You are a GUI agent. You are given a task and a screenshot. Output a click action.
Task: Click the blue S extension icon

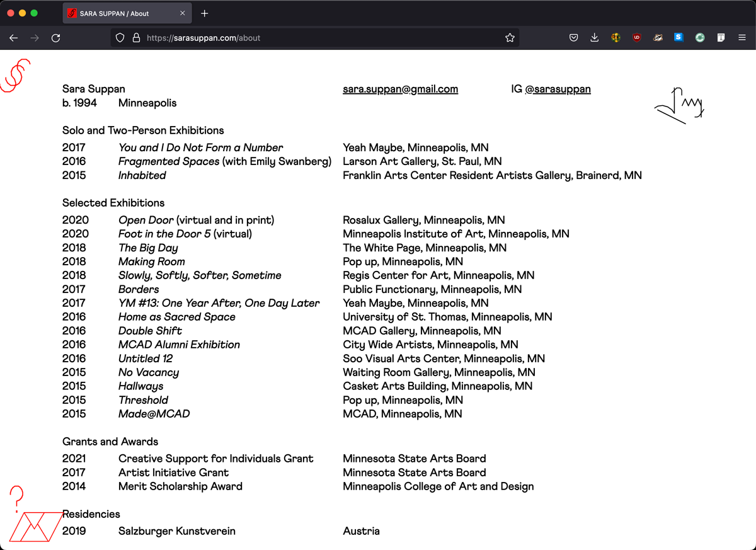[x=679, y=38]
